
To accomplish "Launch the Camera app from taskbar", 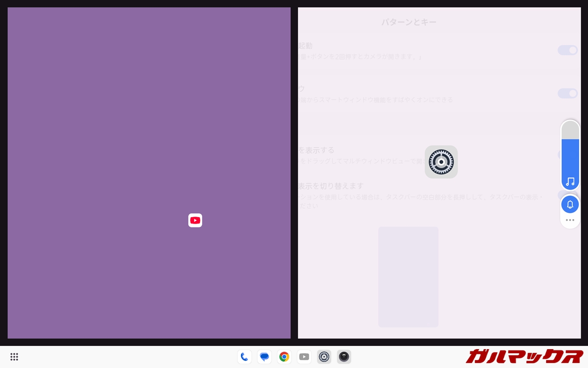I will pyautogui.click(x=344, y=357).
